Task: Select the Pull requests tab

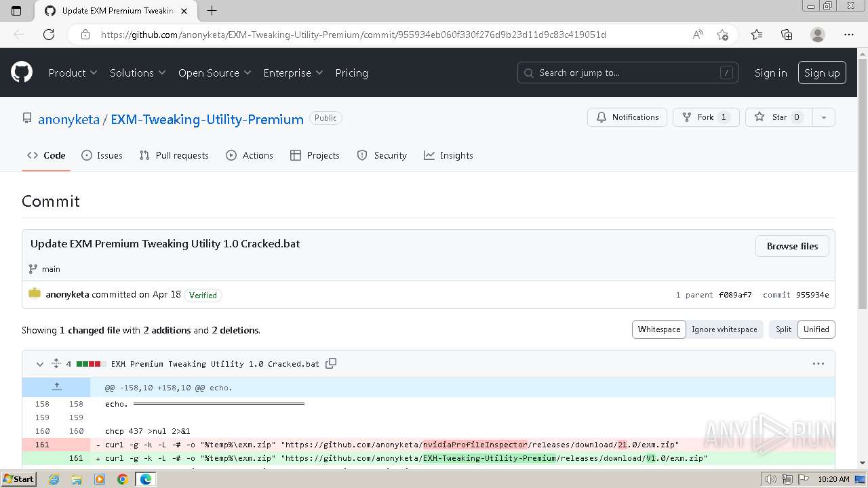Action: (x=174, y=155)
